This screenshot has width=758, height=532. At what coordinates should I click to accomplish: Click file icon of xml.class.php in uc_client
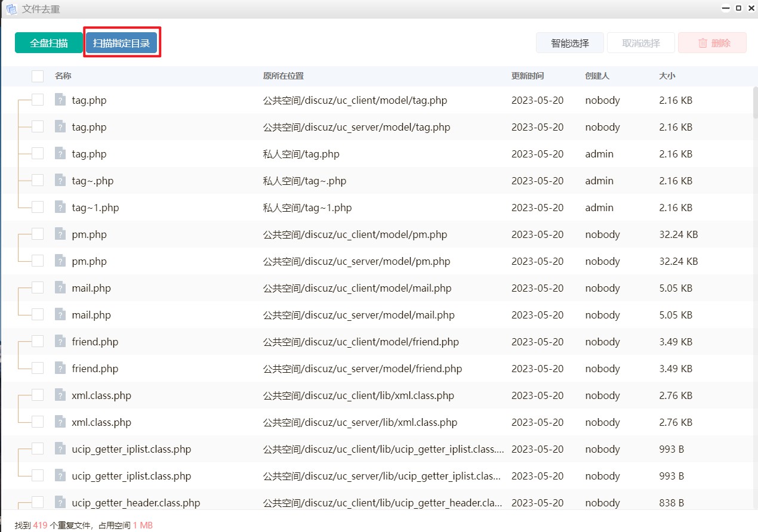tap(60, 395)
